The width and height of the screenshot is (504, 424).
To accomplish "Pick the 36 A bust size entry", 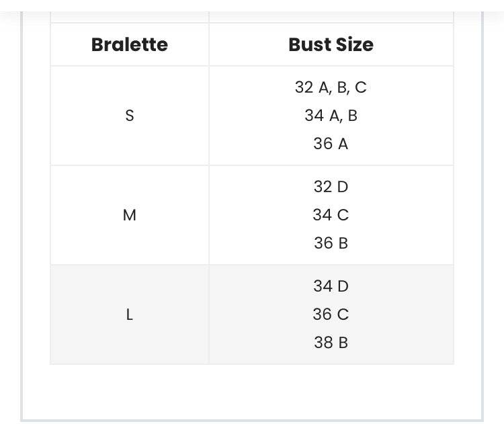I will tap(331, 144).
